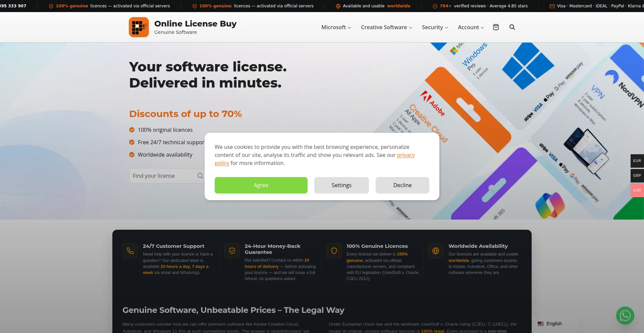The image size is (644, 333).
Task: Click the check icon beside 100% original licences
Action: click(x=132, y=130)
